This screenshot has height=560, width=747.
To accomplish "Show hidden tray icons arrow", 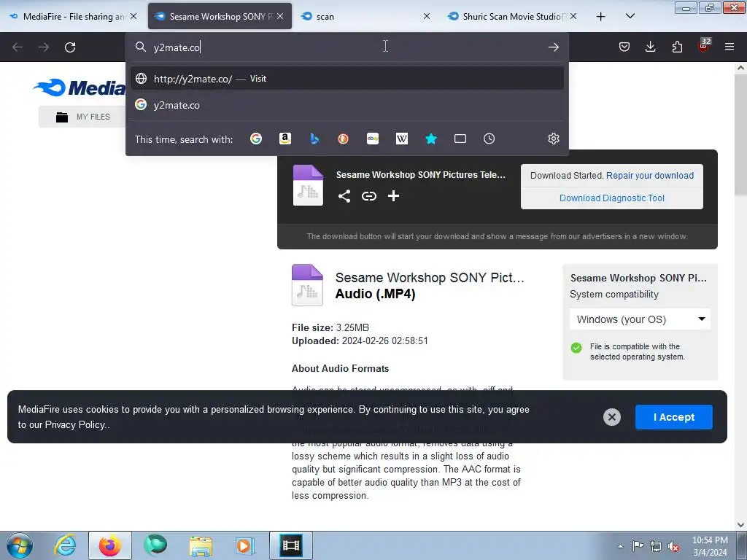I will 620,546.
